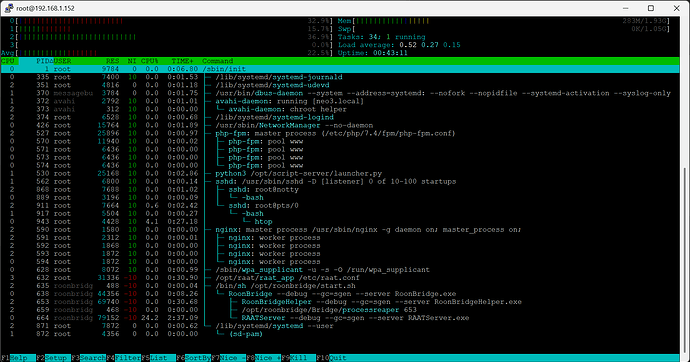The width and height of the screenshot is (690, 362).
Task: Select the python3 launcher.py process row
Action: [x=340, y=173]
